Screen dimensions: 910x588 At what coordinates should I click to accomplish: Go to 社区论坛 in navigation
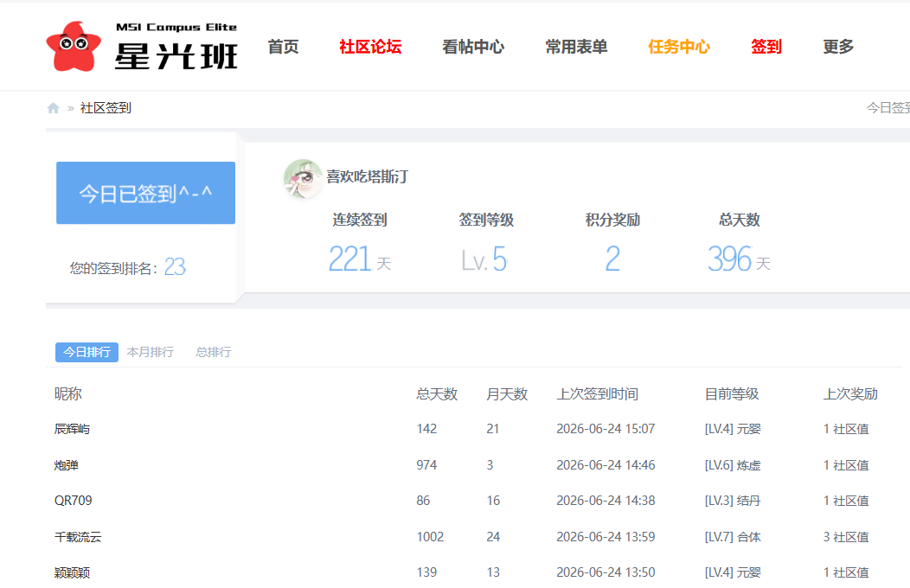coord(370,47)
